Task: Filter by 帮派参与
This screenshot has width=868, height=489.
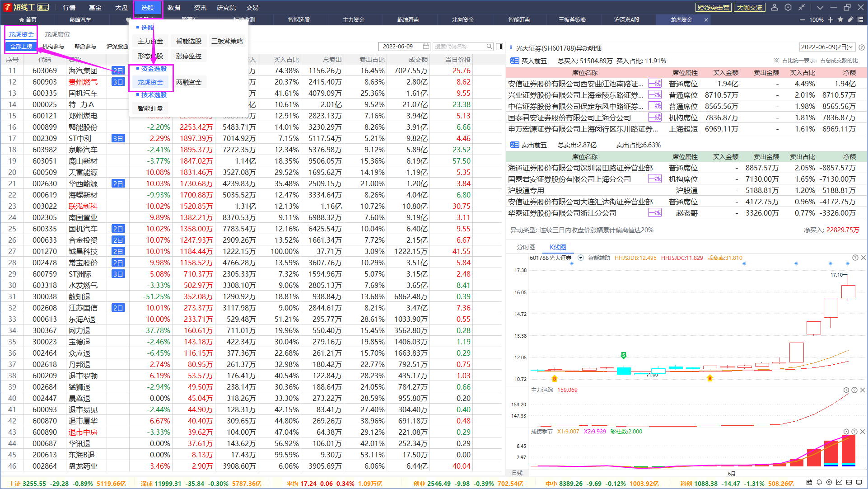Action: coord(85,47)
